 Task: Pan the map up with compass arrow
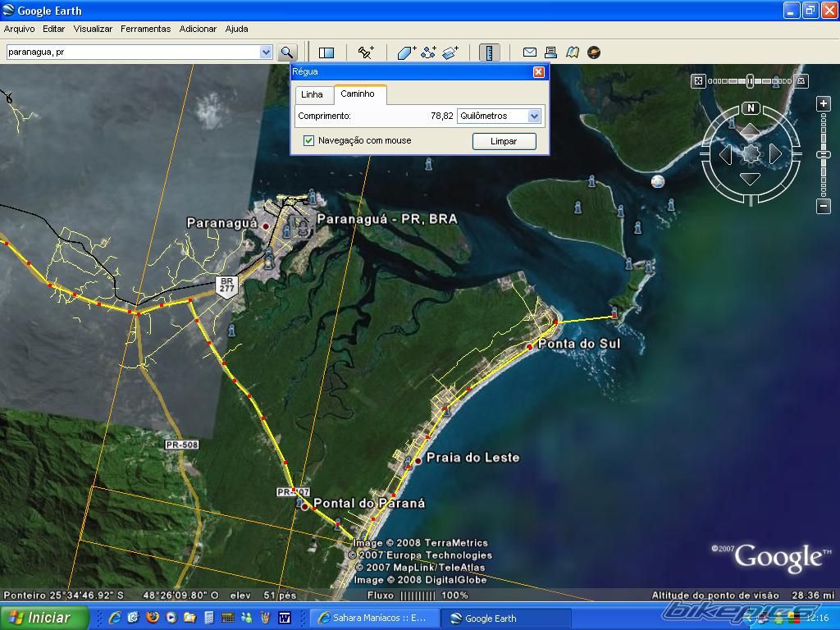[x=750, y=130]
